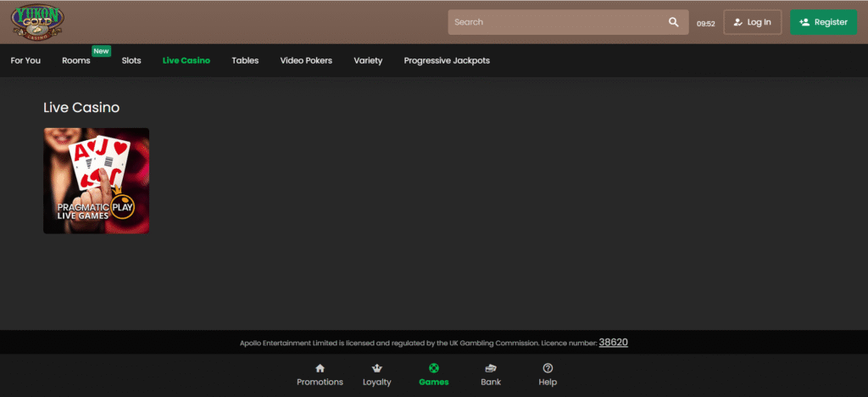Open Loyalty via the crown icon
This screenshot has height=397, width=868.
tap(377, 368)
